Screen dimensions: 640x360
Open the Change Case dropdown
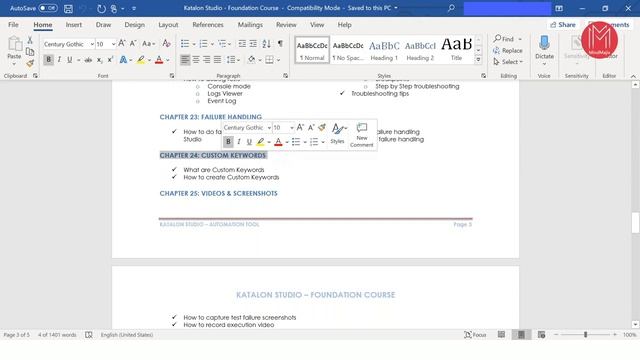(x=149, y=43)
